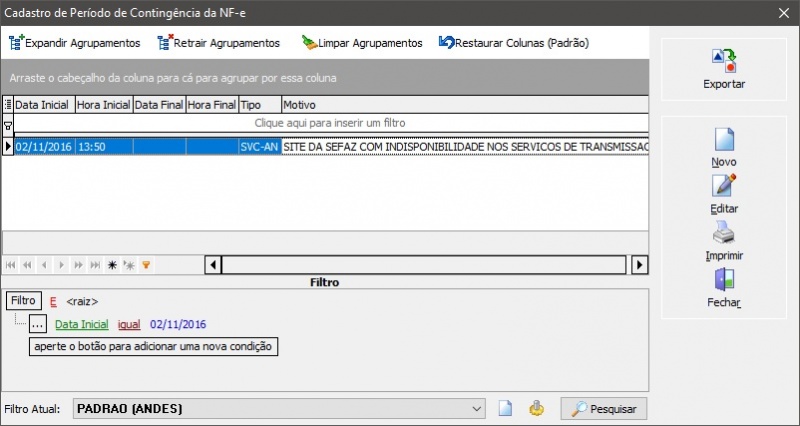This screenshot has width=800, height=426.
Task: Select the 02/11/2016 cell in grid
Action: coord(44,146)
